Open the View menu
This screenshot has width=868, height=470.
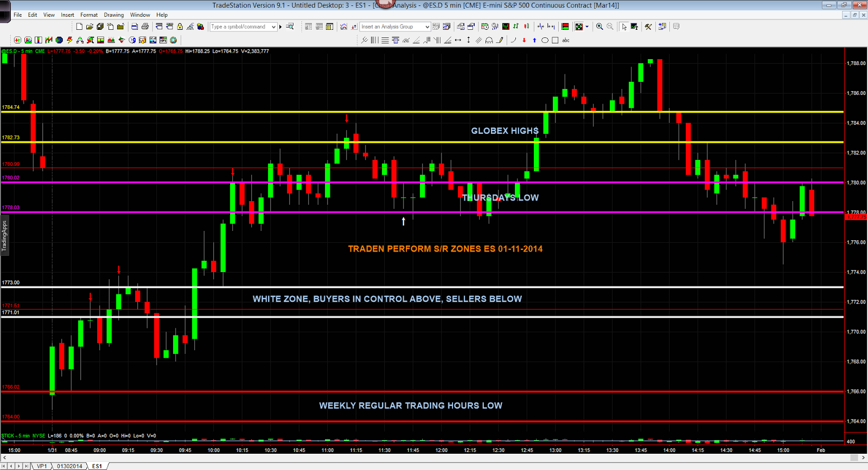click(49, 15)
